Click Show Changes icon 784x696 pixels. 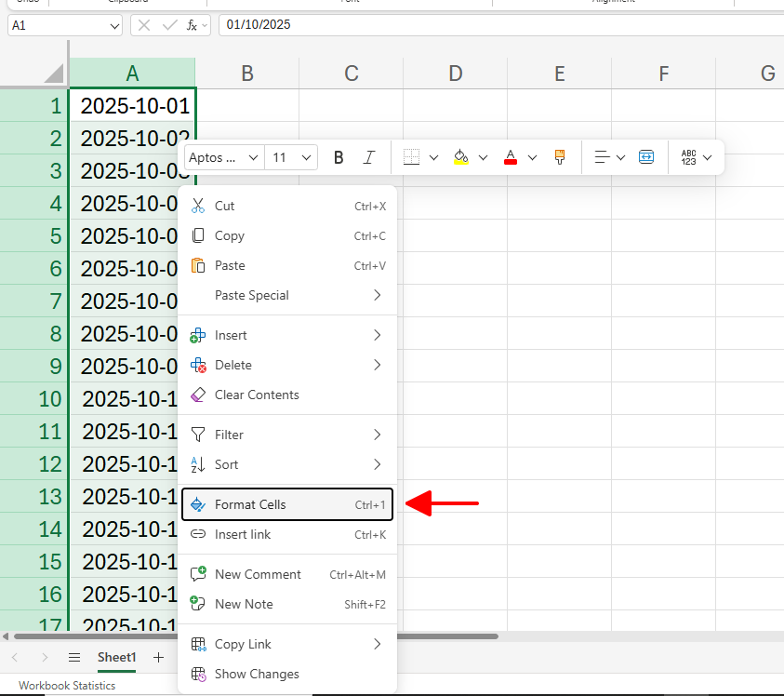(198, 674)
